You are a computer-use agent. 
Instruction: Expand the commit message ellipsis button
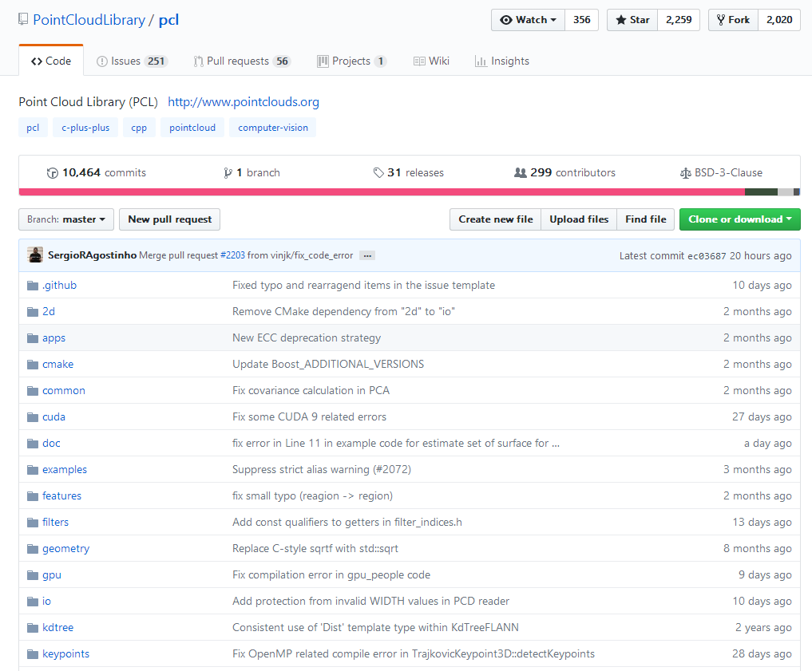coord(367,255)
